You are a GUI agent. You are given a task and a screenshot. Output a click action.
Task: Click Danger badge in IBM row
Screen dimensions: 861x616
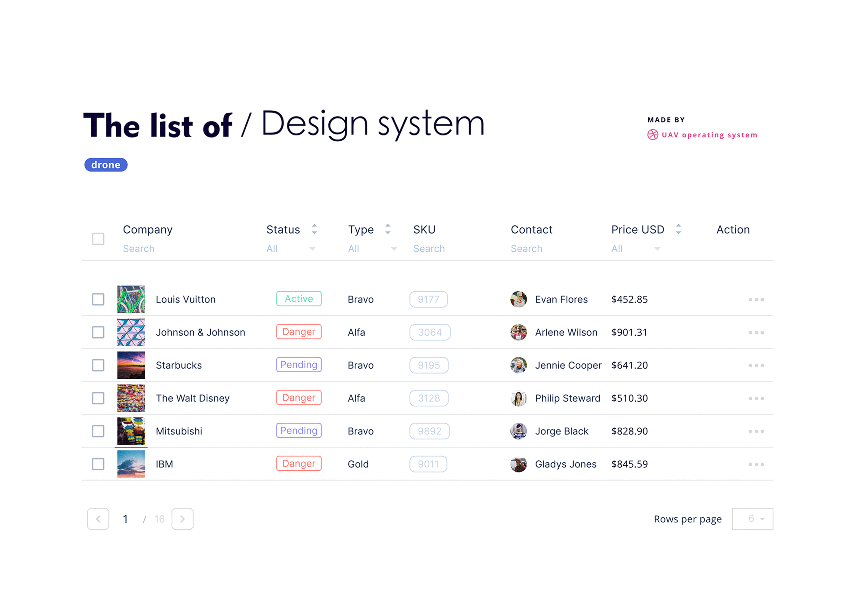click(x=299, y=464)
